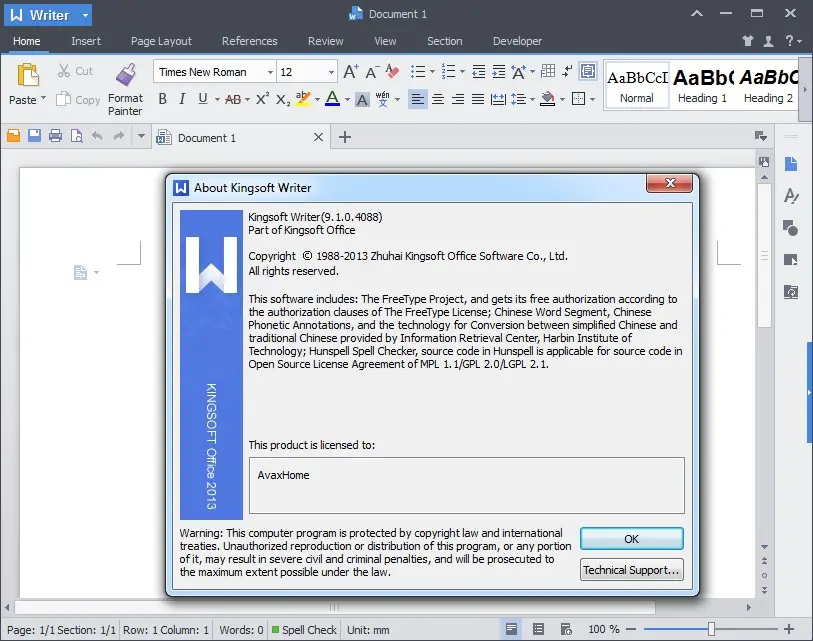Toggle Underline formatting
813x641 pixels.
203,99
